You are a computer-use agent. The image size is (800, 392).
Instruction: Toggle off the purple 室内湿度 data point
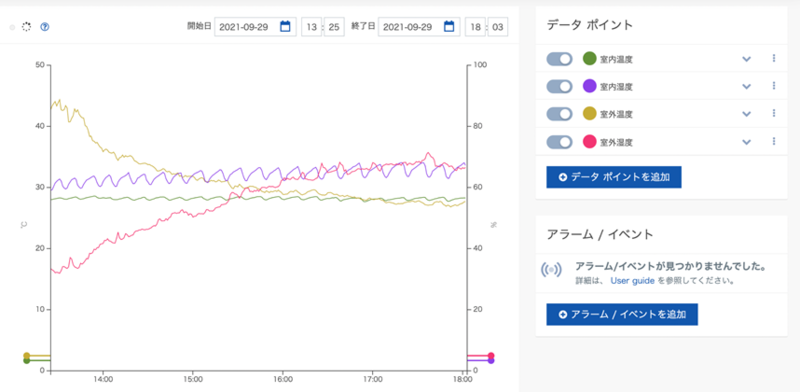click(559, 86)
